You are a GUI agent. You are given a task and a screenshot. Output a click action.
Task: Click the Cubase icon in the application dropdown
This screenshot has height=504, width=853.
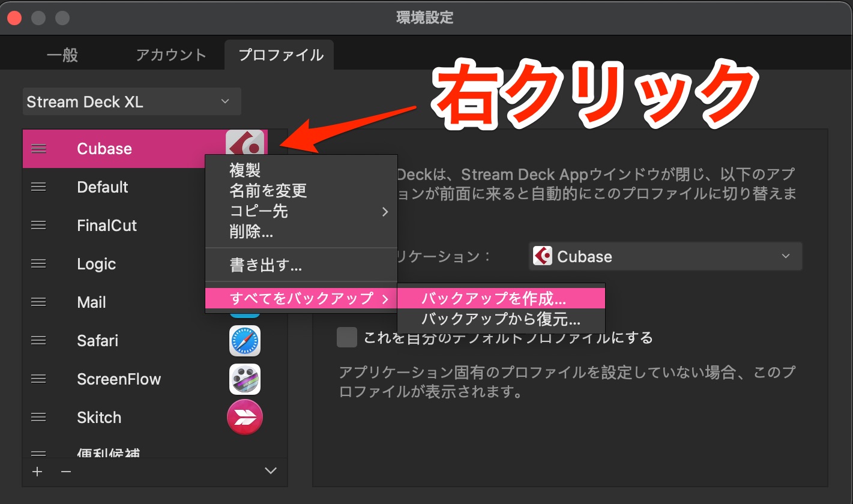[543, 256]
